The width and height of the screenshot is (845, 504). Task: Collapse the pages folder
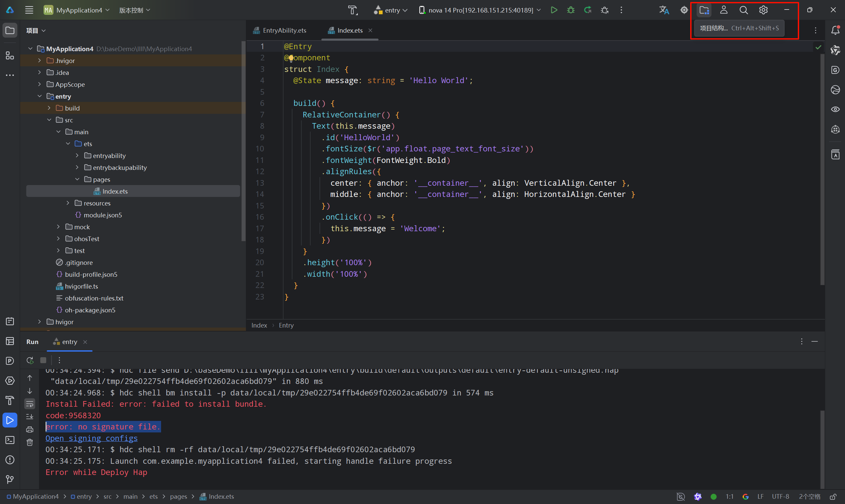pos(78,179)
